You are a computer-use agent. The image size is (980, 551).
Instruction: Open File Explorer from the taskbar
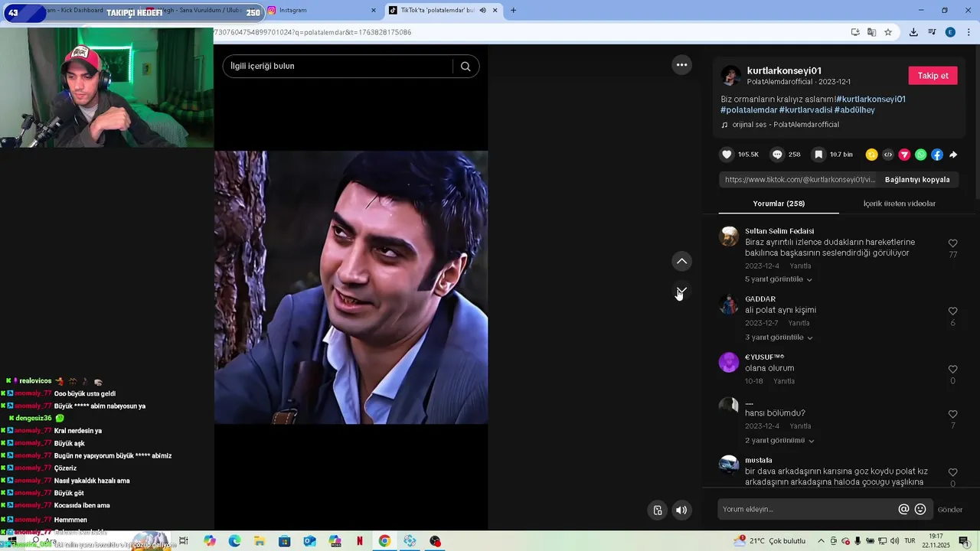260,541
